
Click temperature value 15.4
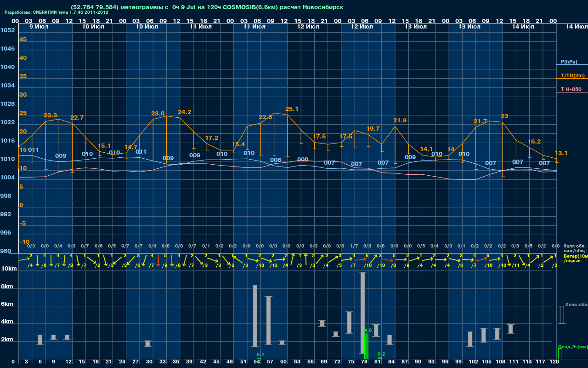tap(238, 144)
